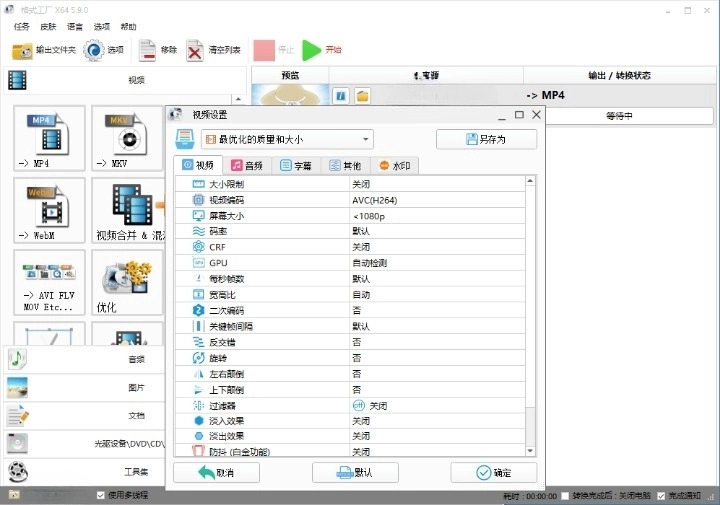Click the 默认 default button at dialog bottom

click(355, 472)
